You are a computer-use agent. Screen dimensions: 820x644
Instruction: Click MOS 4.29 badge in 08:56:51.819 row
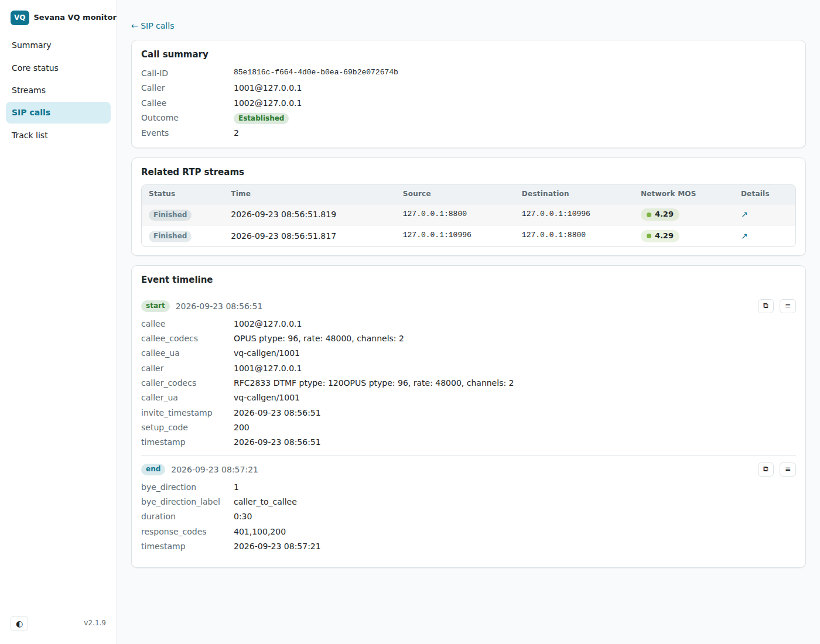pos(660,215)
